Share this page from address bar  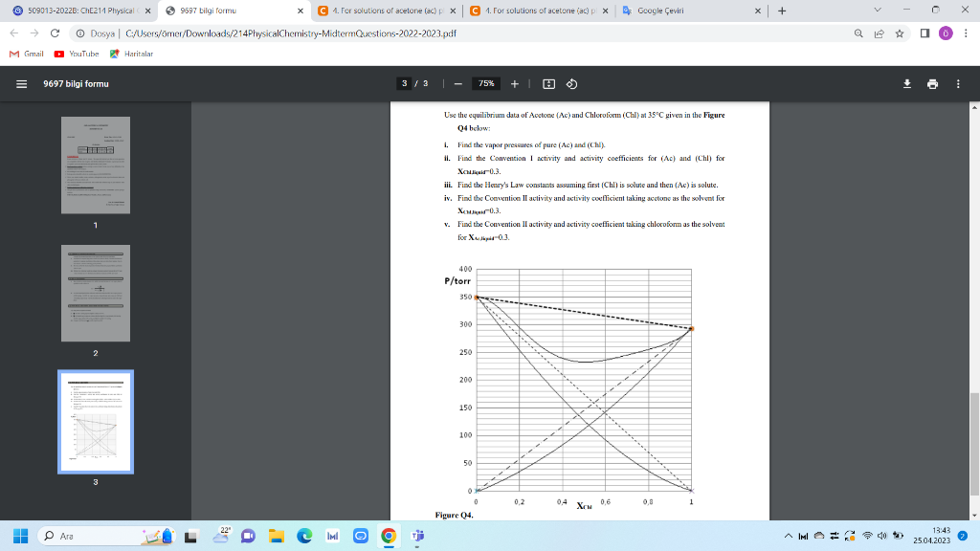(x=879, y=33)
